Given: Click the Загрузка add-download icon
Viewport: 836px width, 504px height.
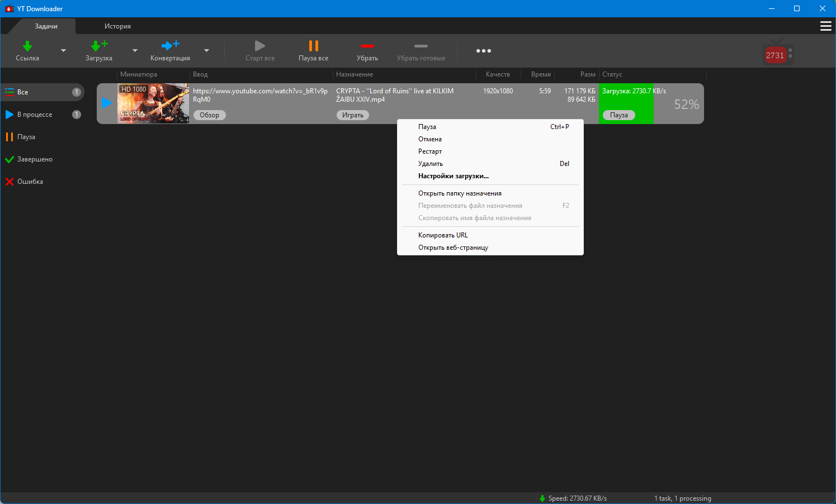Looking at the screenshot, I should pos(98,46).
